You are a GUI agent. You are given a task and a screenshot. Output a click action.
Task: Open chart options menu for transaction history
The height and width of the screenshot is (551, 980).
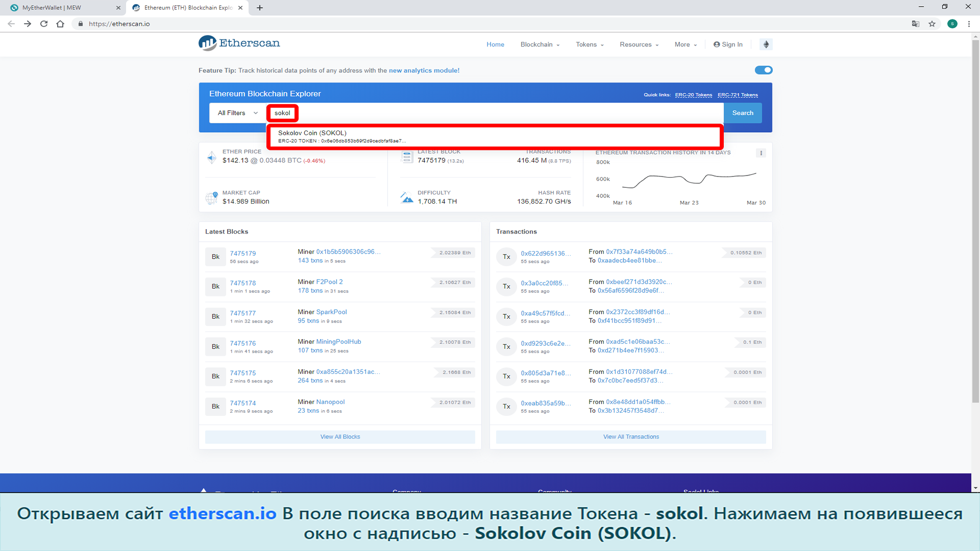point(761,153)
